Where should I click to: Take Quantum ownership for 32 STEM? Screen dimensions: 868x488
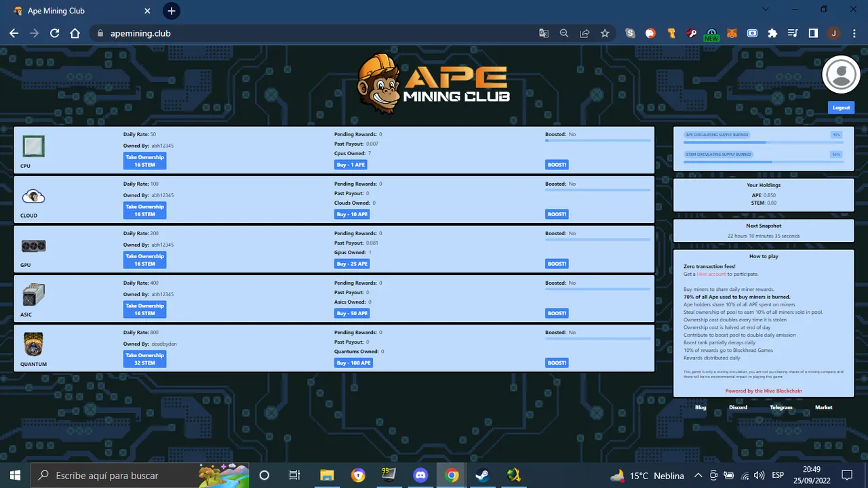click(144, 359)
